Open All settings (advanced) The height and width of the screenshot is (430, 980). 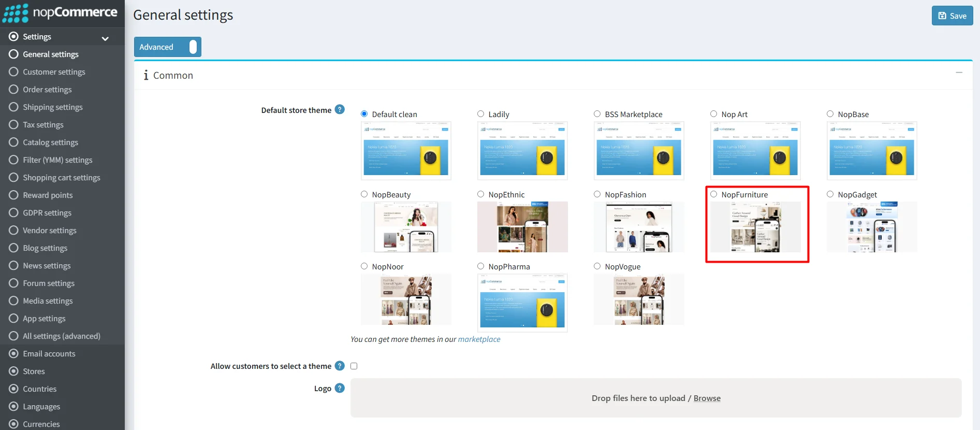pyautogui.click(x=62, y=336)
